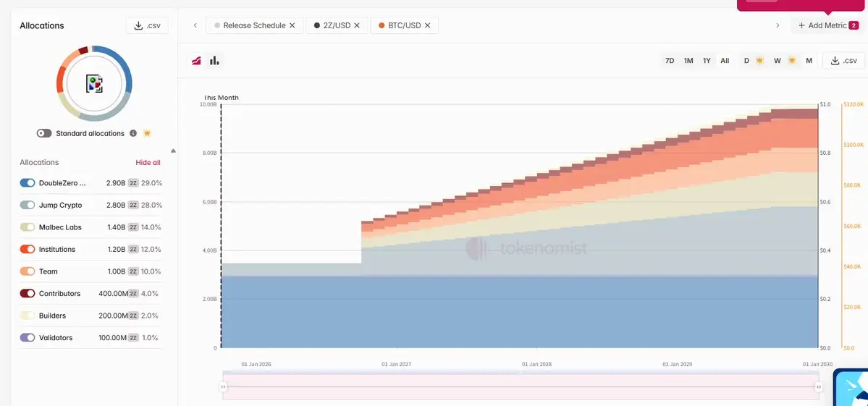Click 2Z badge in Team row

tap(133, 271)
